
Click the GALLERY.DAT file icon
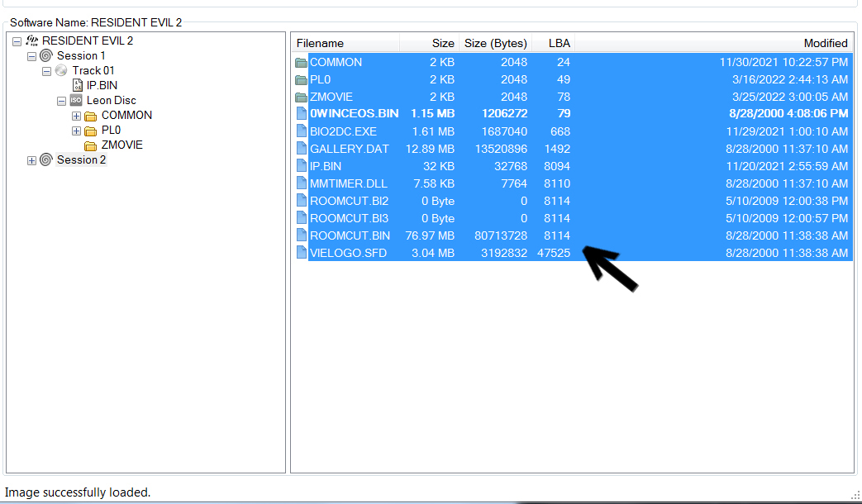click(302, 149)
